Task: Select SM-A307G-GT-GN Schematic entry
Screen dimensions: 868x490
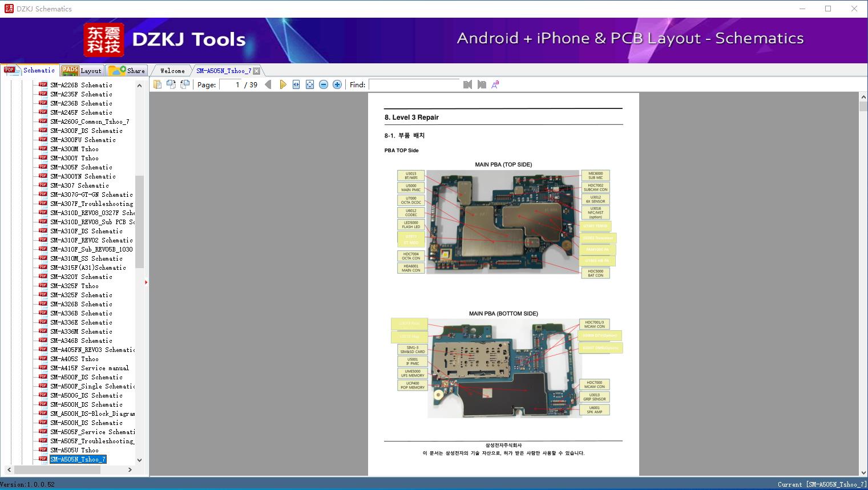Action: 91,195
